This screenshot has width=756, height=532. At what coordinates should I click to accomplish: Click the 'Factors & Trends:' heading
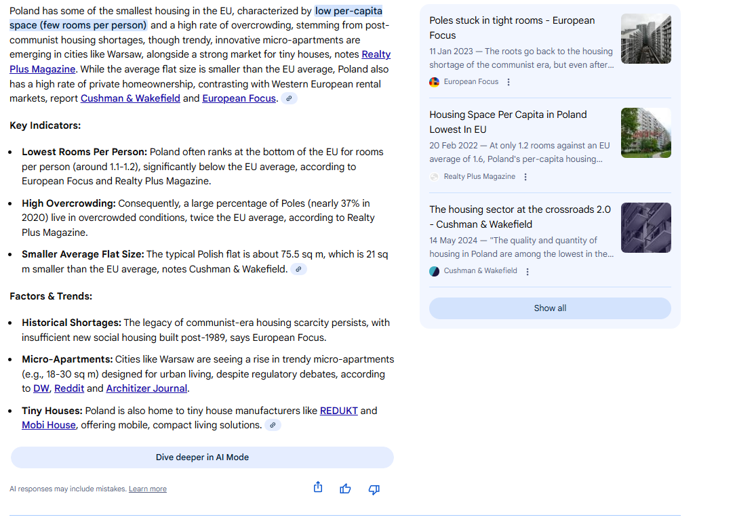[51, 296]
